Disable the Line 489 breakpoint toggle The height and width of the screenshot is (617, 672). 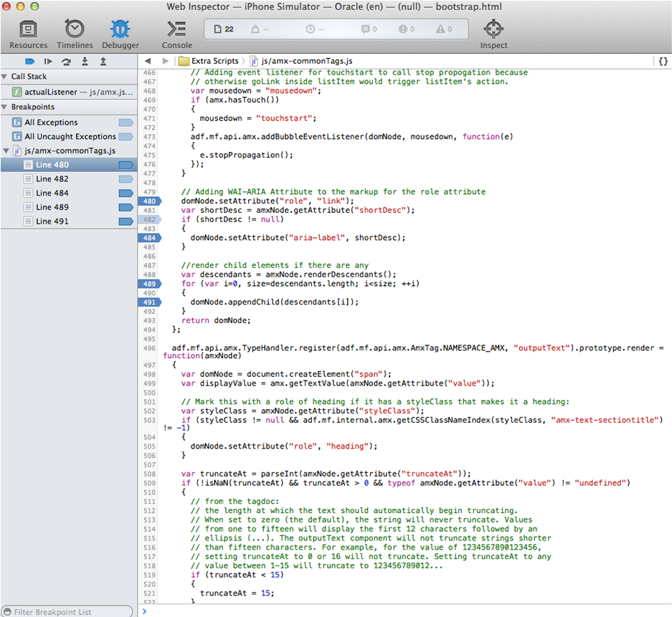tap(126, 207)
